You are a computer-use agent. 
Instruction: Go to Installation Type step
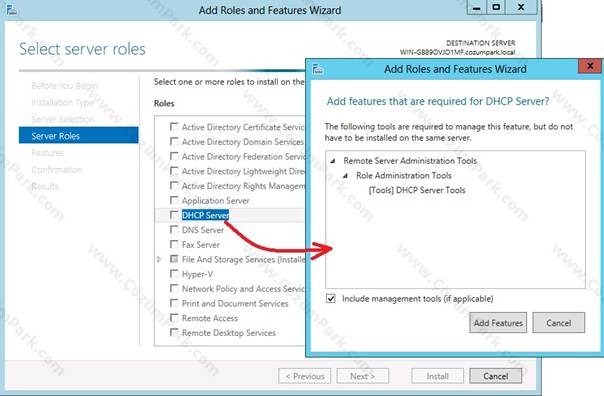[62, 102]
